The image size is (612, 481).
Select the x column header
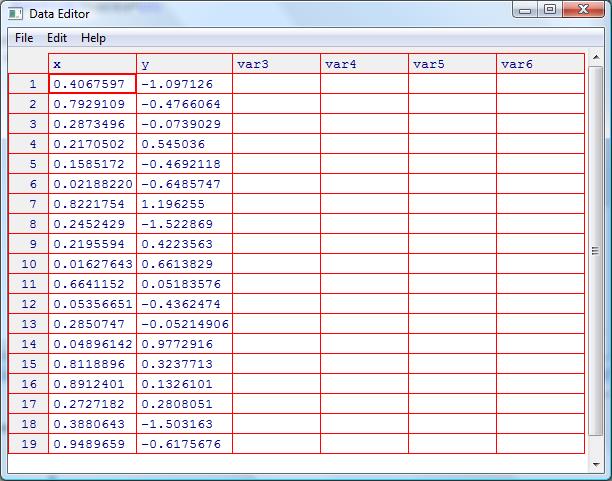click(93, 64)
